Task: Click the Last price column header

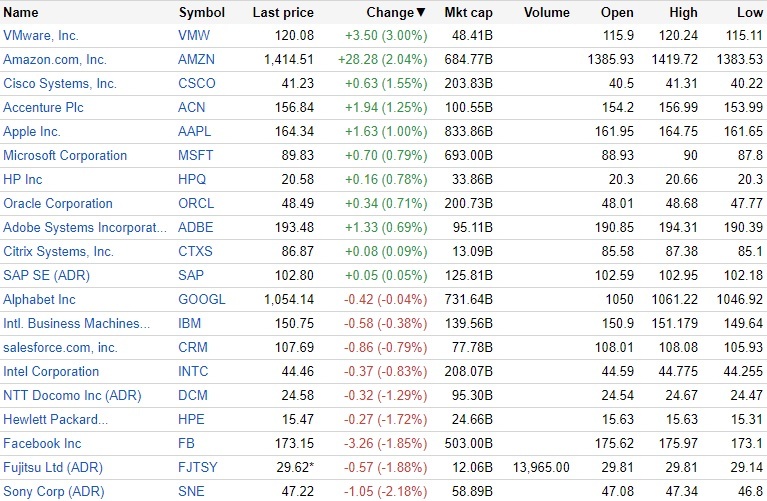Action: [x=283, y=13]
